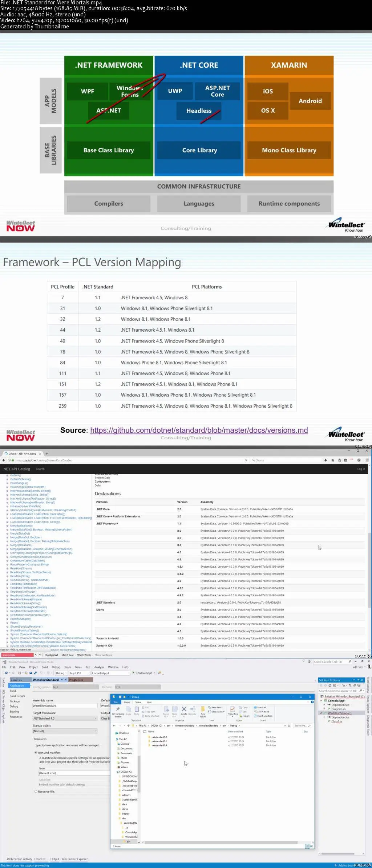The height and width of the screenshot is (868, 372).
Task: Open the Tools menu in Visual Studio
Action: (78, 667)
